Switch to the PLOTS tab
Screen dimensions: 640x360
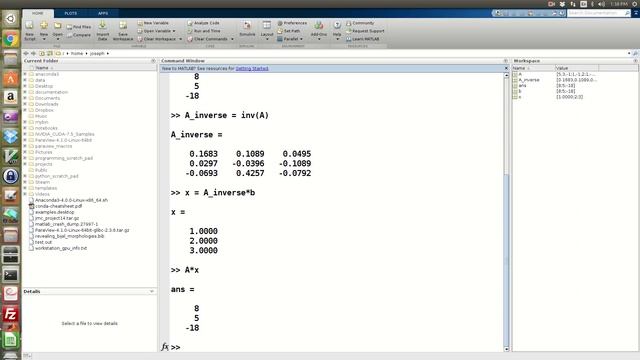(71, 13)
